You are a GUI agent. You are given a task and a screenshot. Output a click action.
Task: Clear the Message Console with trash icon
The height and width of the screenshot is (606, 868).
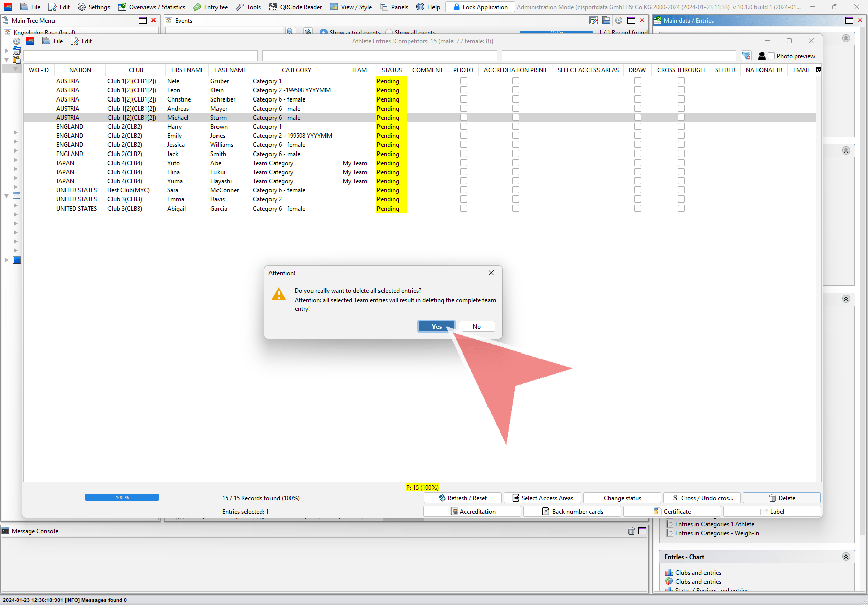click(x=631, y=531)
